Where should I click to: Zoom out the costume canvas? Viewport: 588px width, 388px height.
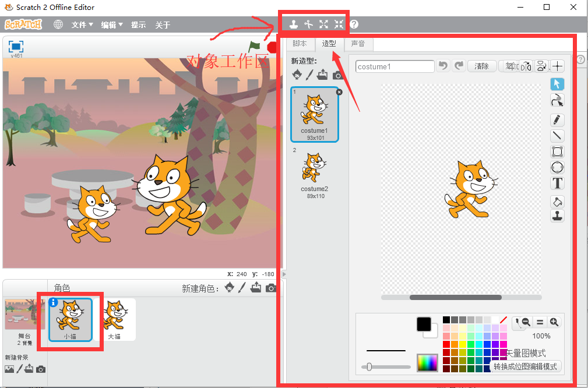coord(526,322)
